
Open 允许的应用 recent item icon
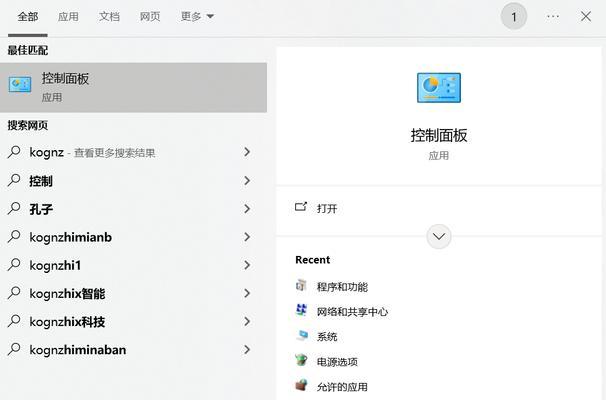click(301, 385)
